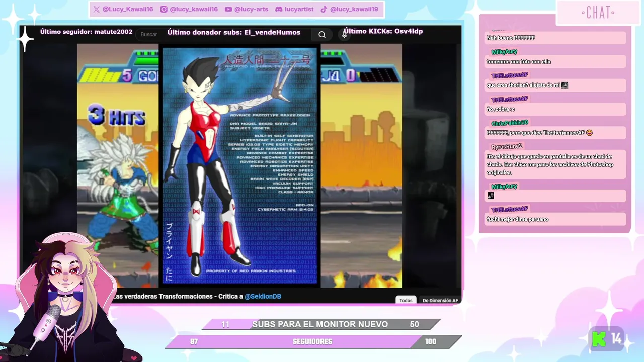
Task: Click 'Último KICKs: Osv4ldp' label
Action: click(x=382, y=31)
